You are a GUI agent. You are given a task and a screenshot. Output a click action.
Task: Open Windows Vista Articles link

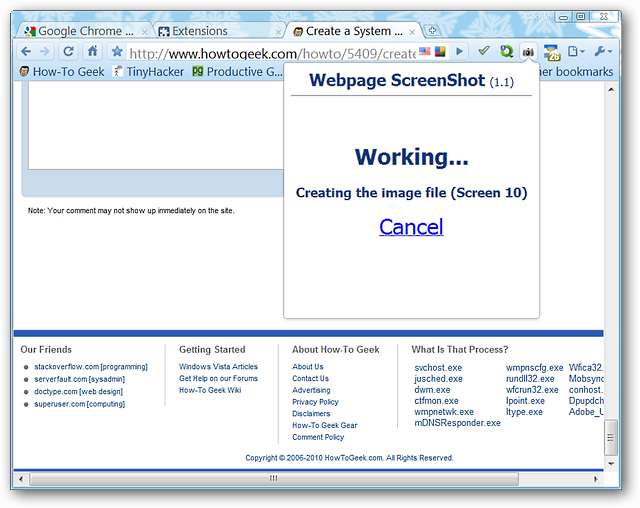point(218,366)
